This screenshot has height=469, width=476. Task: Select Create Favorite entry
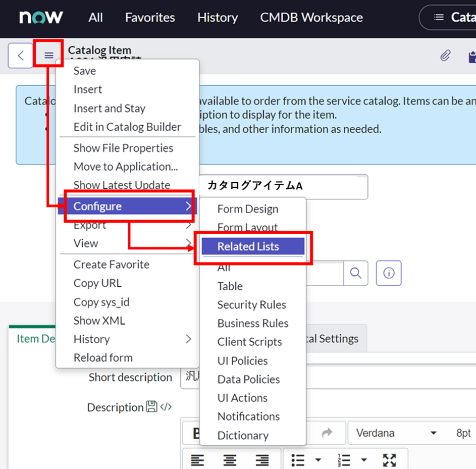tap(128, 265)
